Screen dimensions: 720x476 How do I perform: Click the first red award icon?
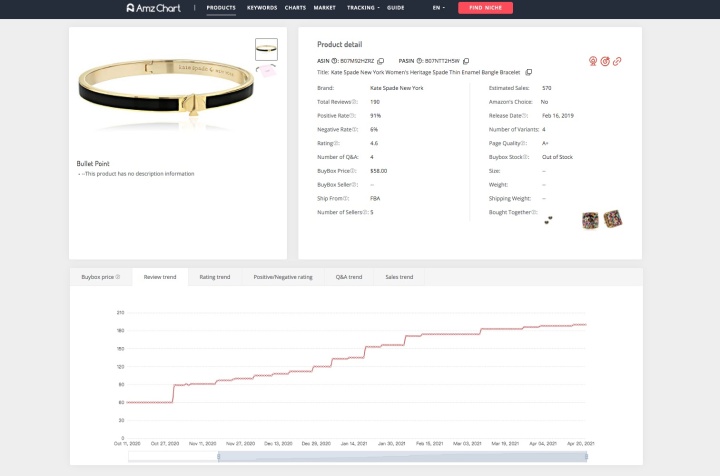pyautogui.click(x=593, y=61)
